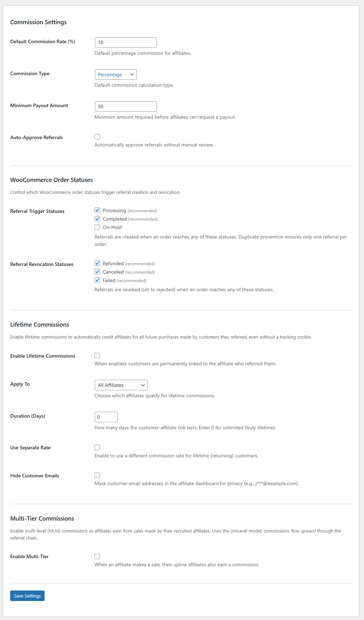The width and height of the screenshot is (364, 620).
Task: Click the Duration (Days) input field
Action: click(x=106, y=417)
